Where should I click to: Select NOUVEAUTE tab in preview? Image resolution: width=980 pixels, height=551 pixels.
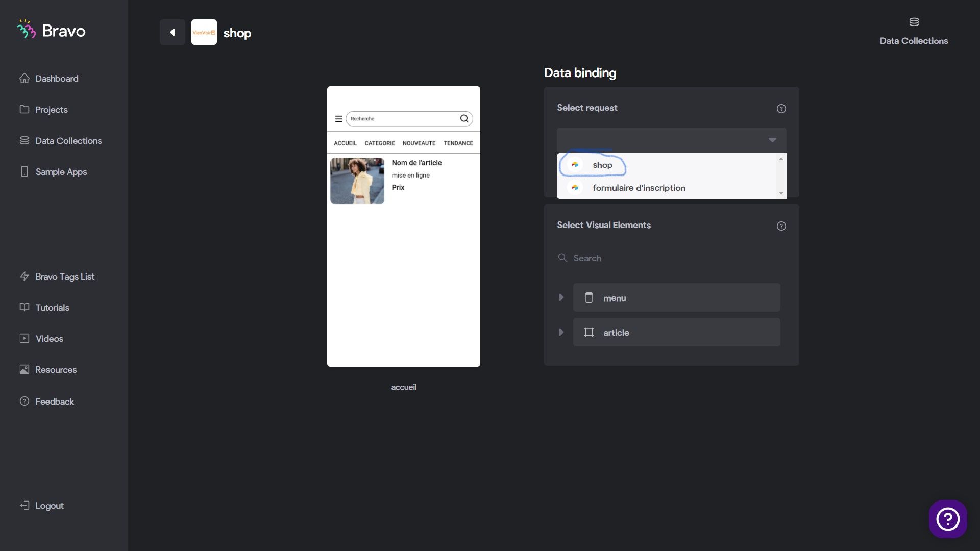(419, 143)
